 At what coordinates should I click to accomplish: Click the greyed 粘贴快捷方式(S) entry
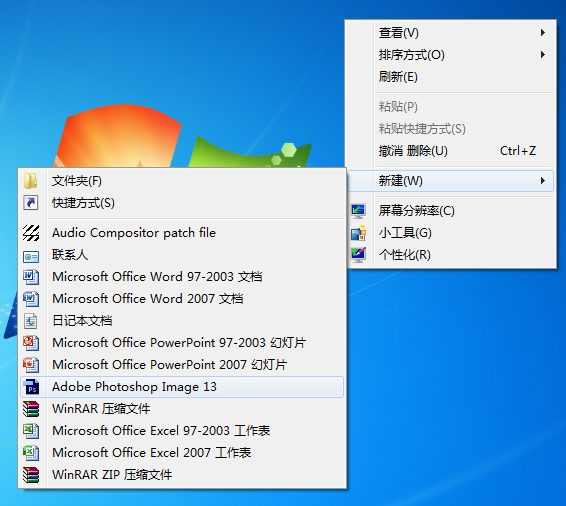[x=450, y=129]
